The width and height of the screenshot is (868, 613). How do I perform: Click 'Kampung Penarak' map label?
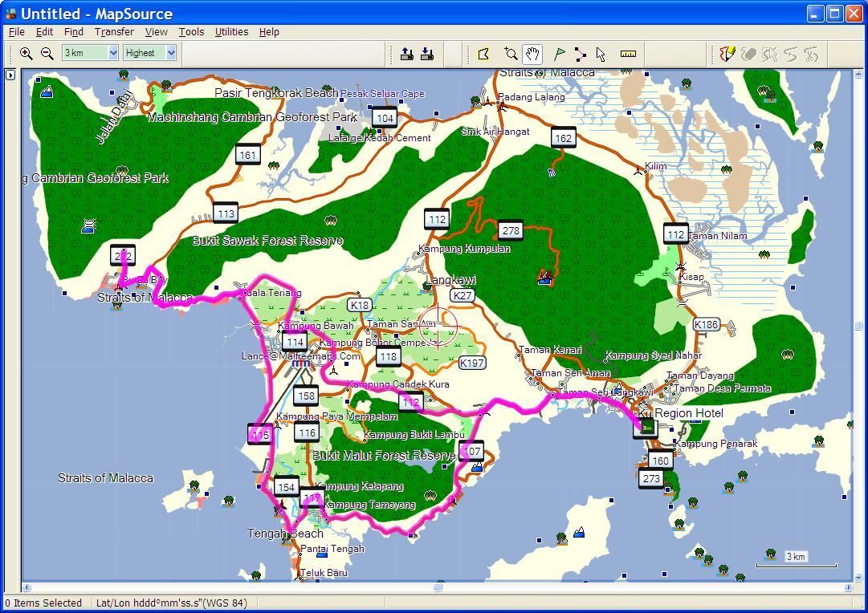pyautogui.click(x=715, y=444)
